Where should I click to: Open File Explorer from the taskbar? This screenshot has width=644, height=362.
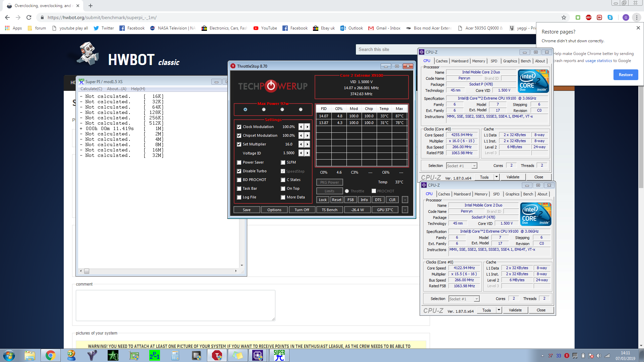(x=30, y=355)
